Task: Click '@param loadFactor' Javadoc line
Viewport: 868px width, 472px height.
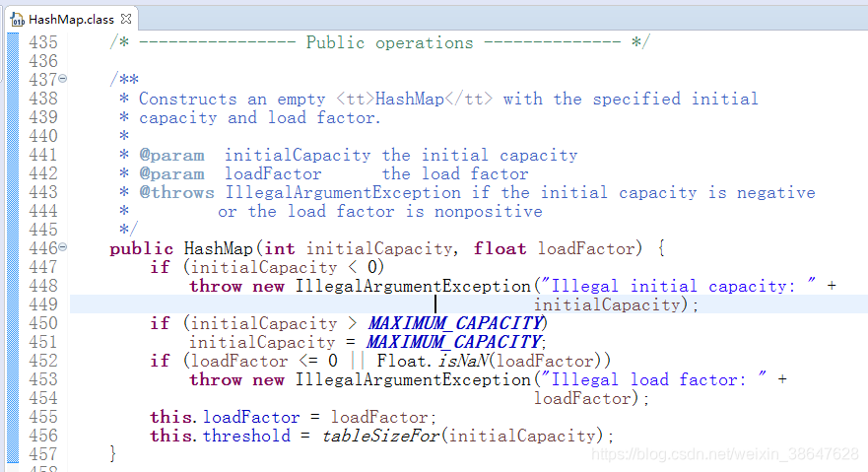Action: tap(334, 173)
